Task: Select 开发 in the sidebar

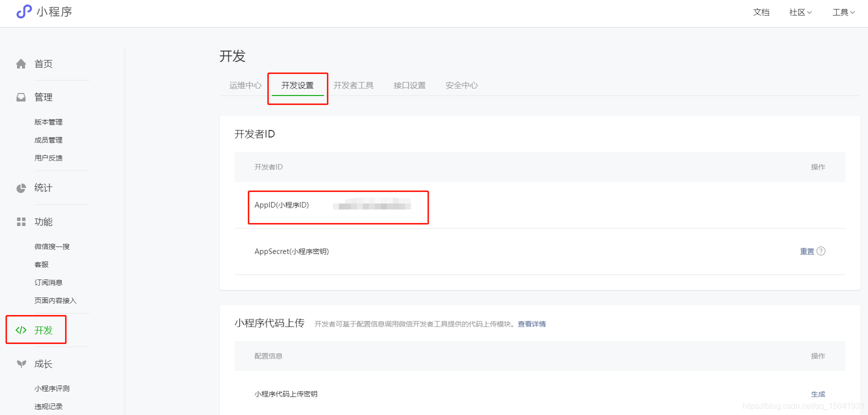Action: (x=44, y=330)
